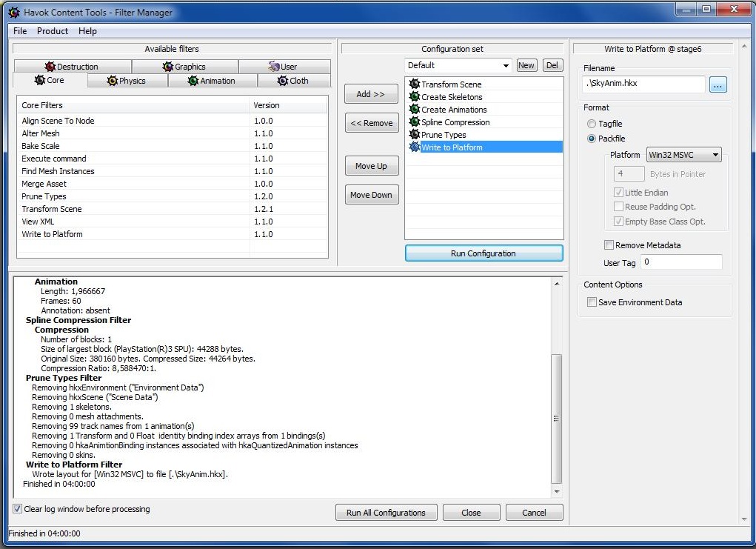Select Find Mesh Instances filter row

click(172, 171)
